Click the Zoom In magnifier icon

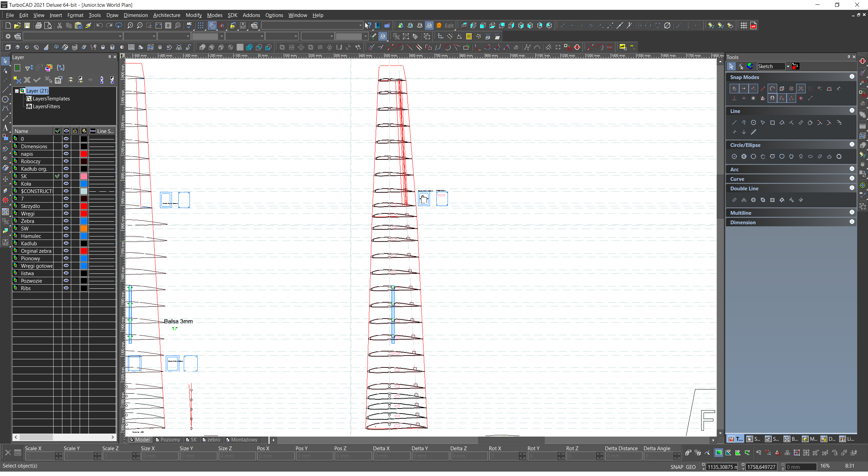130,26
